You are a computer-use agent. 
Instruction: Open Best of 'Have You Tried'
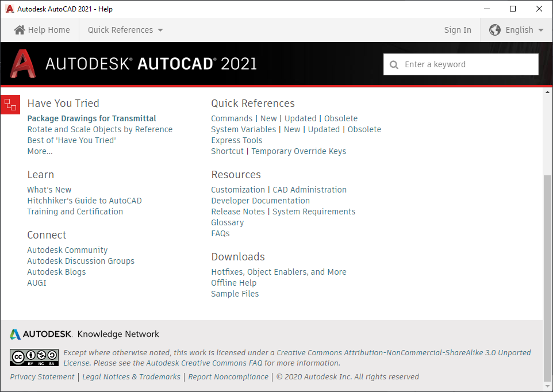coord(72,140)
